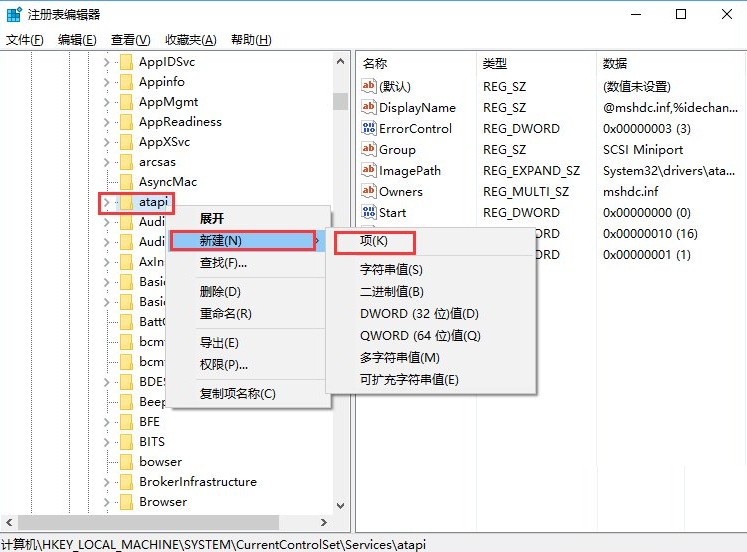Click the tree pane vertical scrollbar down arrow
The height and width of the screenshot is (552, 747).
tap(341, 507)
